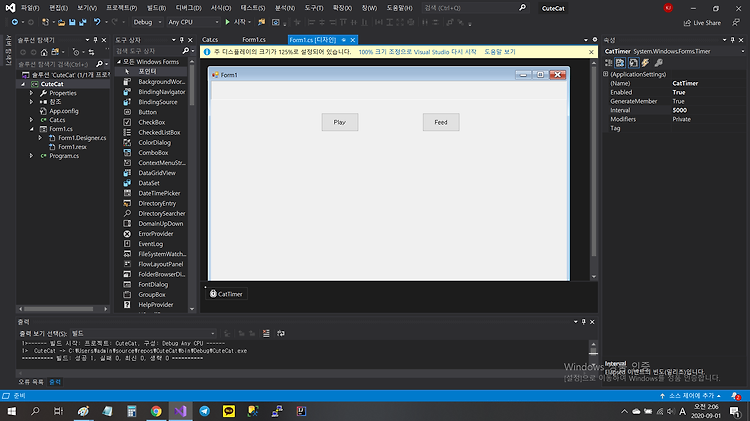Image resolution: width=750 pixels, height=421 pixels.
Task: Click the green Start debugging arrow
Action: pyautogui.click(x=228, y=22)
